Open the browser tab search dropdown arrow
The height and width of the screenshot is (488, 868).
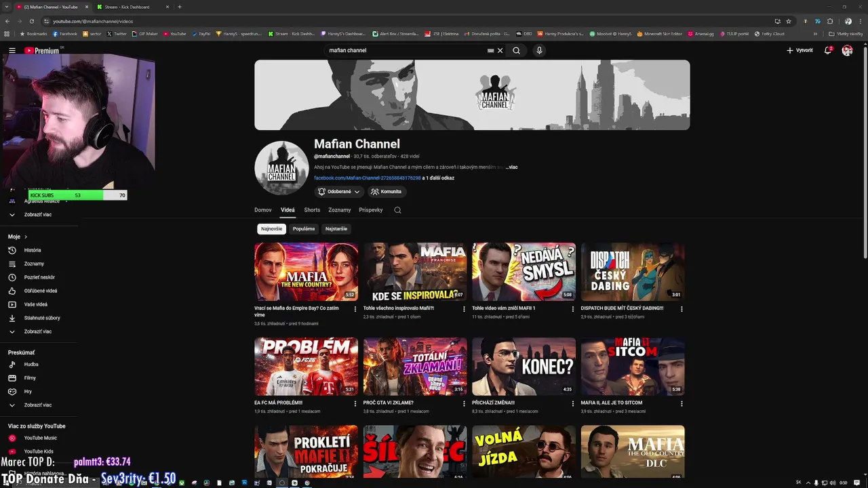[7, 7]
